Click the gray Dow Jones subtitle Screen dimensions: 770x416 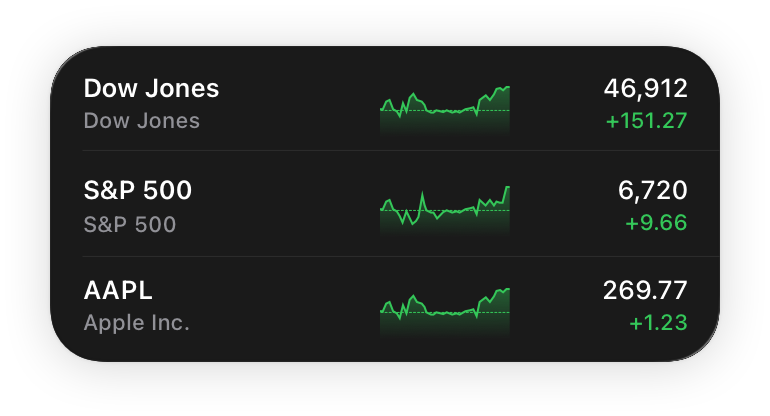point(141,121)
